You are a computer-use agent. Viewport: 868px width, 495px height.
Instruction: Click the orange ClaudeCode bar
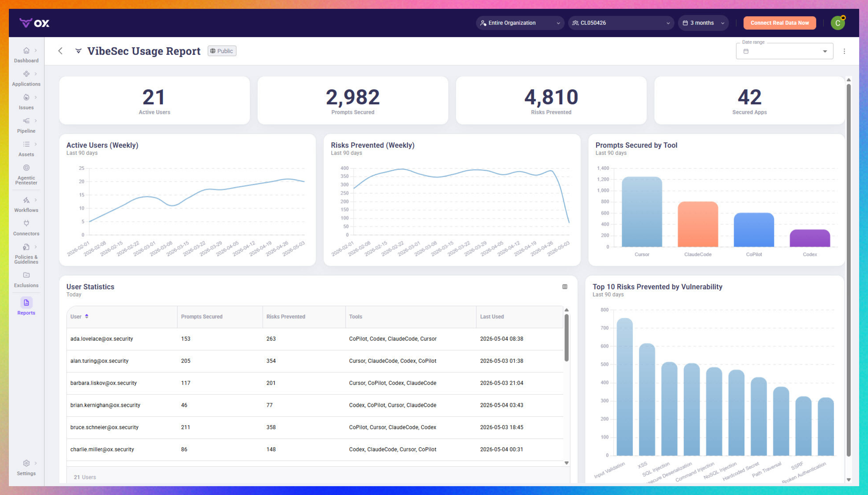tap(698, 224)
